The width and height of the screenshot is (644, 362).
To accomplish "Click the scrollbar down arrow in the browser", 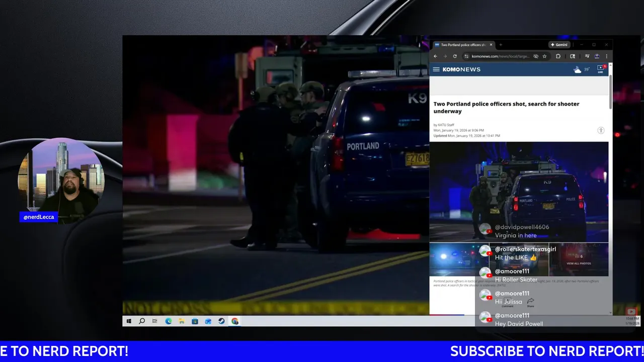I will (x=611, y=312).
